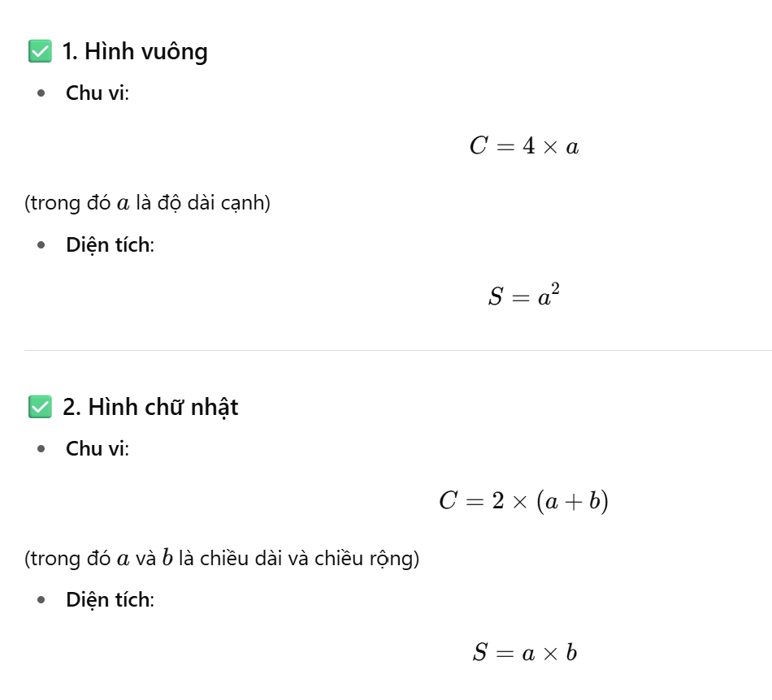Select the "Chu vi" label under Hình vuông
Viewport: 772px width, 700px height.
point(97,93)
